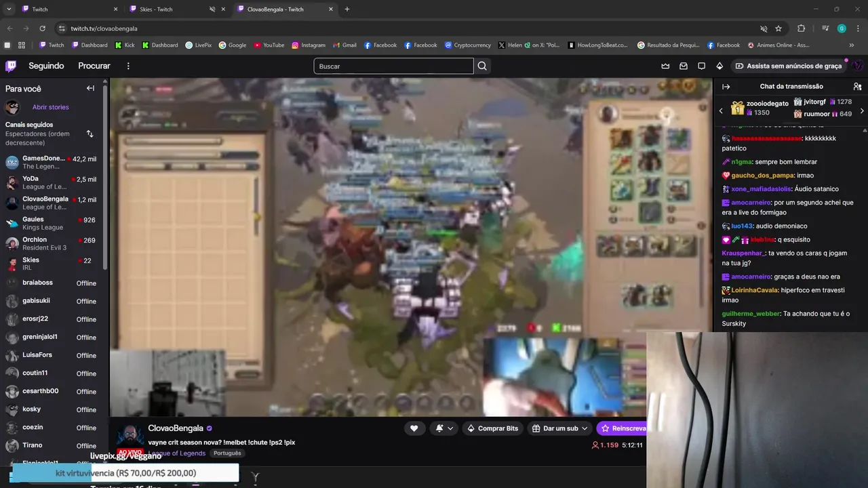
Task: Unfollow ClovaoBengala with heart button
Action: tap(414, 428)
